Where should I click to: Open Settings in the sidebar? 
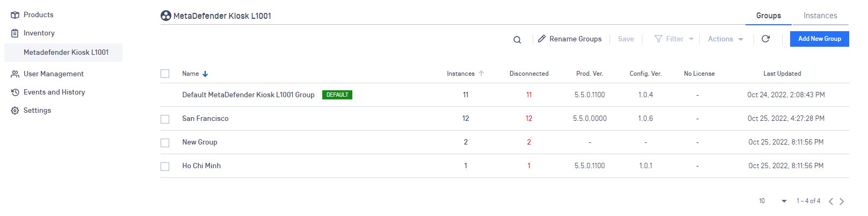(38, 111)
